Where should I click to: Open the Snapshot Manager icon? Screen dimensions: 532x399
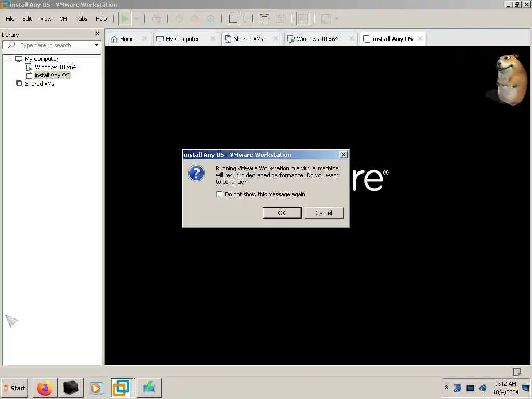click(211, 19)
